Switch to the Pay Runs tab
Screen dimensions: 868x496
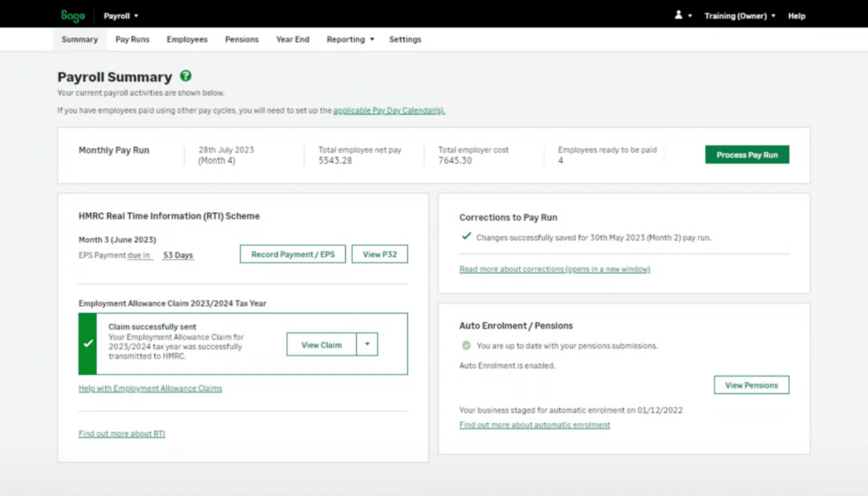point(132,39)
